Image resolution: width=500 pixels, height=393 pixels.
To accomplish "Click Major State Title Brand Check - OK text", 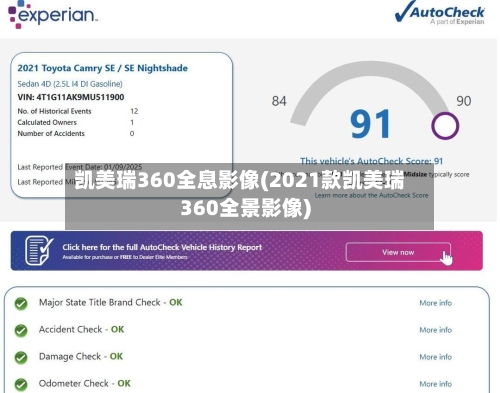I will tap(111, 302).
